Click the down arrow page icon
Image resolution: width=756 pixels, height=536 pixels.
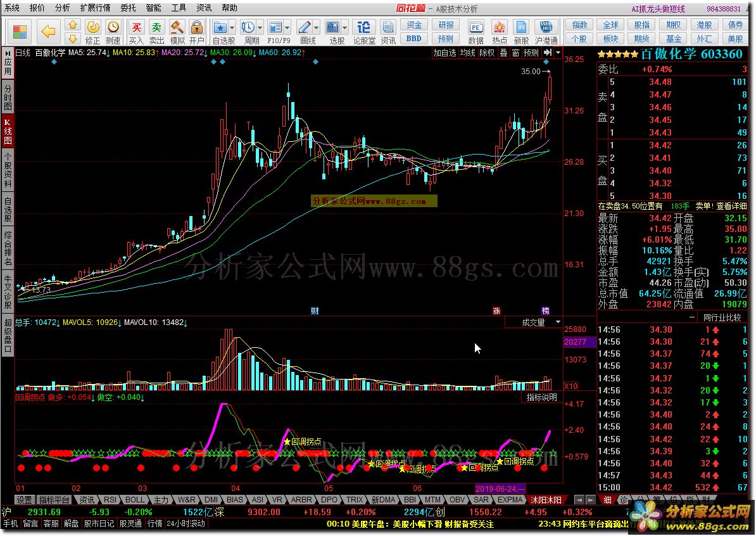coord(72,38)
